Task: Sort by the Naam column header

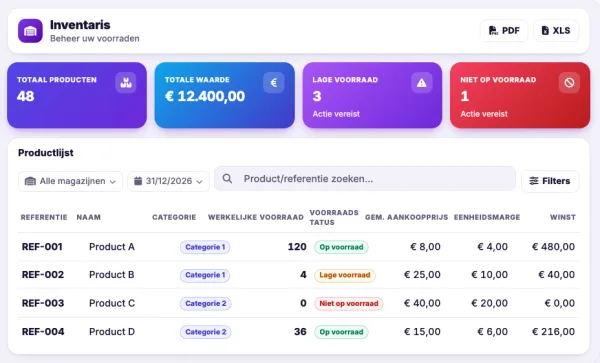Action: click(89, 217)
